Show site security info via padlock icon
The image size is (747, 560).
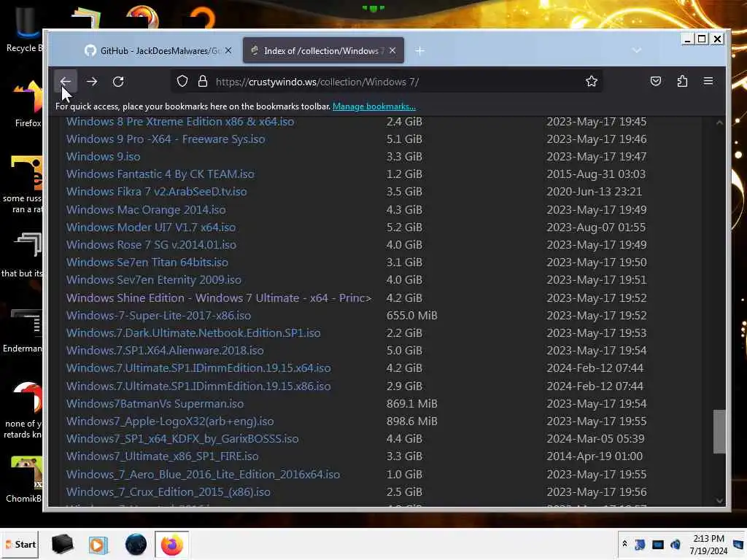click(x=203, y=82)
